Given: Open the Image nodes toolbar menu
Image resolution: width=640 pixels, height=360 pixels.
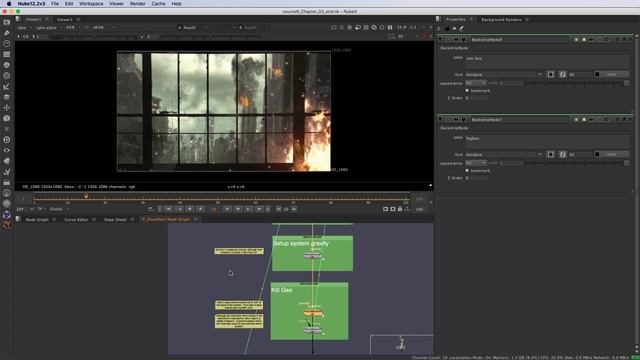Looking at the screenshot, I should tap(7, 22).
